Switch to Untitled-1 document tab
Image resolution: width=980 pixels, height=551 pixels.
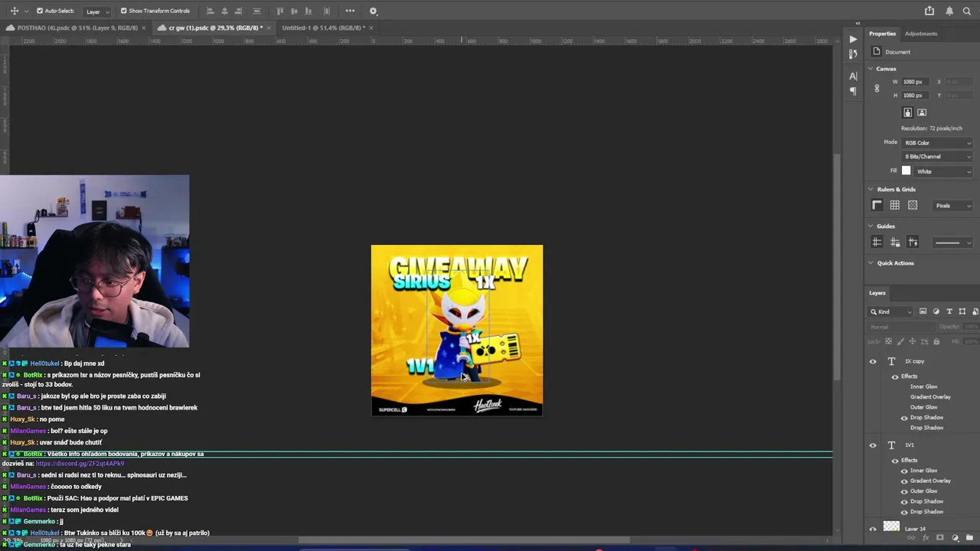click(323, 28)
